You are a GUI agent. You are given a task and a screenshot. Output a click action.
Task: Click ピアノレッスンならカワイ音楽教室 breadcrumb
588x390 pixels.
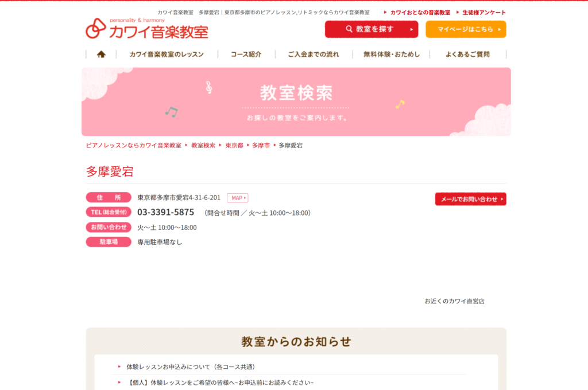133,145
